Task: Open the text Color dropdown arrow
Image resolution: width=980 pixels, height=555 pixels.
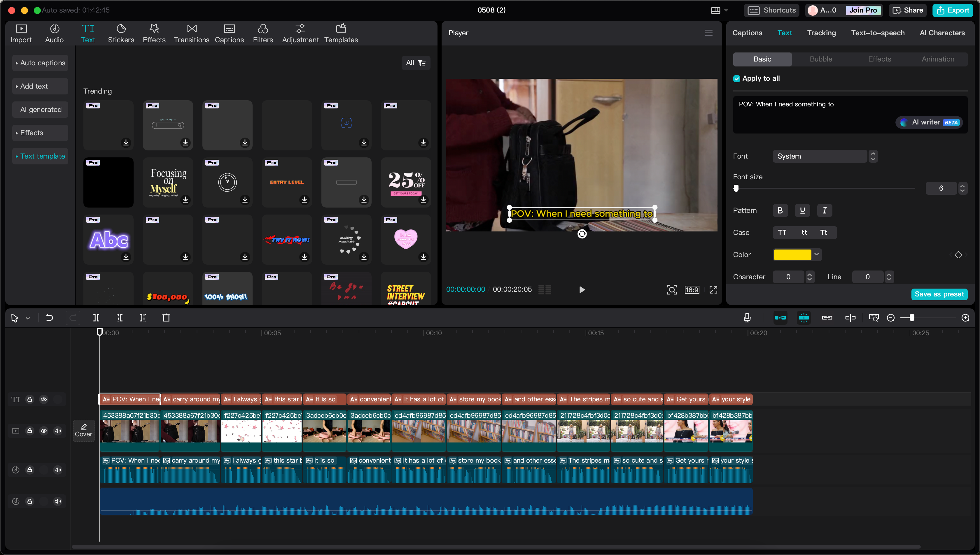Action: [x=816, y=254]
